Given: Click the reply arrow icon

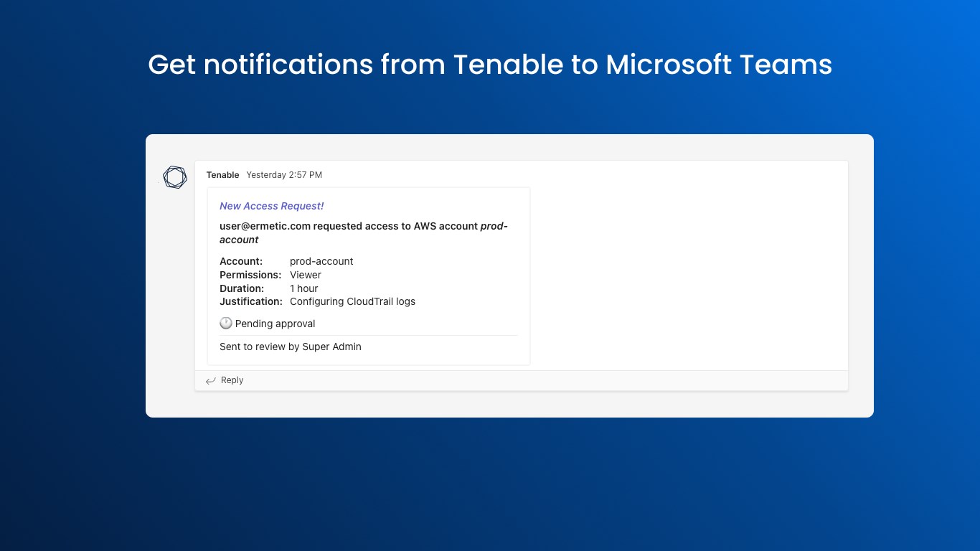Looking at the screenshot, I should click(x=210, y=381).
